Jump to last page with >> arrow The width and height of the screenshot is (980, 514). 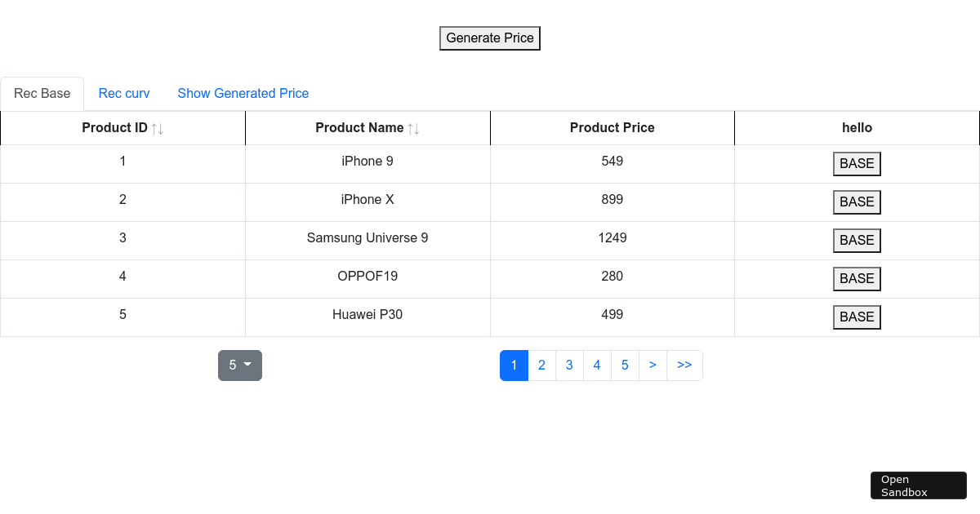pos(684,366)
